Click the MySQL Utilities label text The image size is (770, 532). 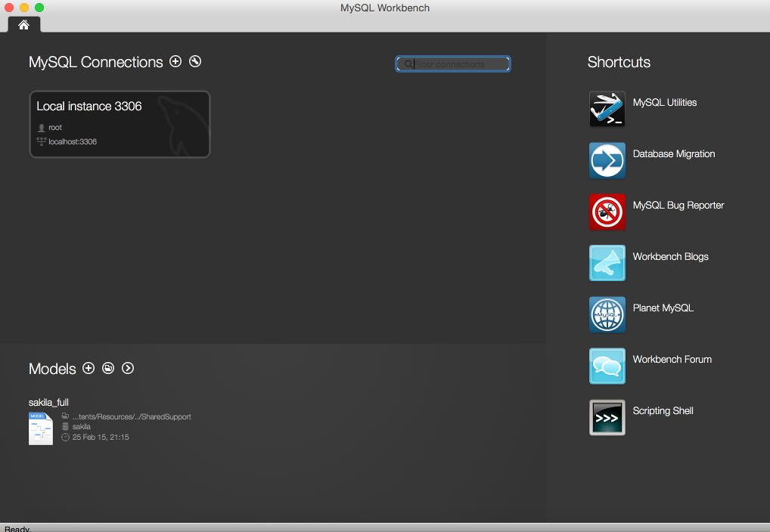665,102
